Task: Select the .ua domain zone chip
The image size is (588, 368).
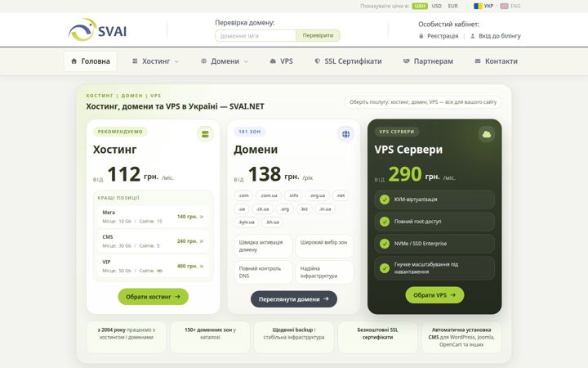Action: point(242,209)
